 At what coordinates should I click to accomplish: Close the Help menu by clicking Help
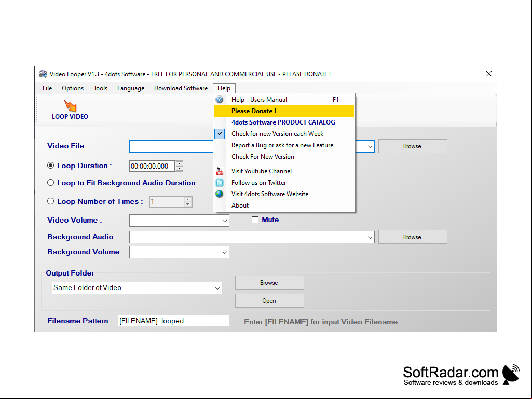click(x=224, y=88)
